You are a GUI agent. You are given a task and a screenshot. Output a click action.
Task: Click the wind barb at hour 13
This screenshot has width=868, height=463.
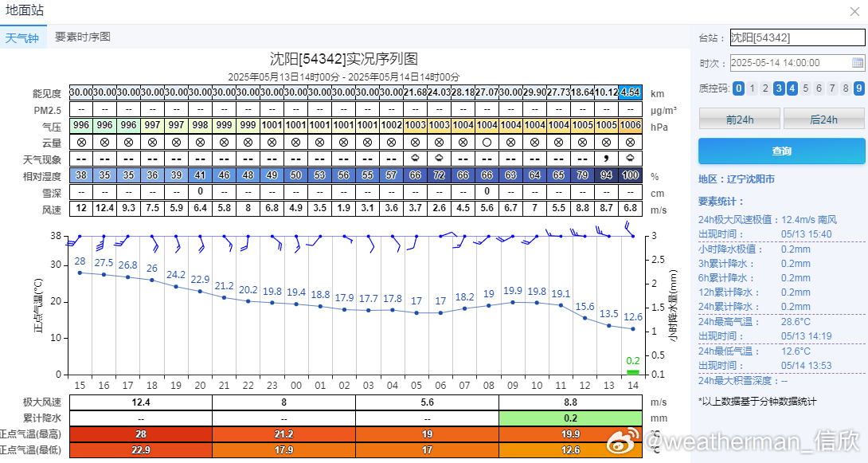click(602, 231)
